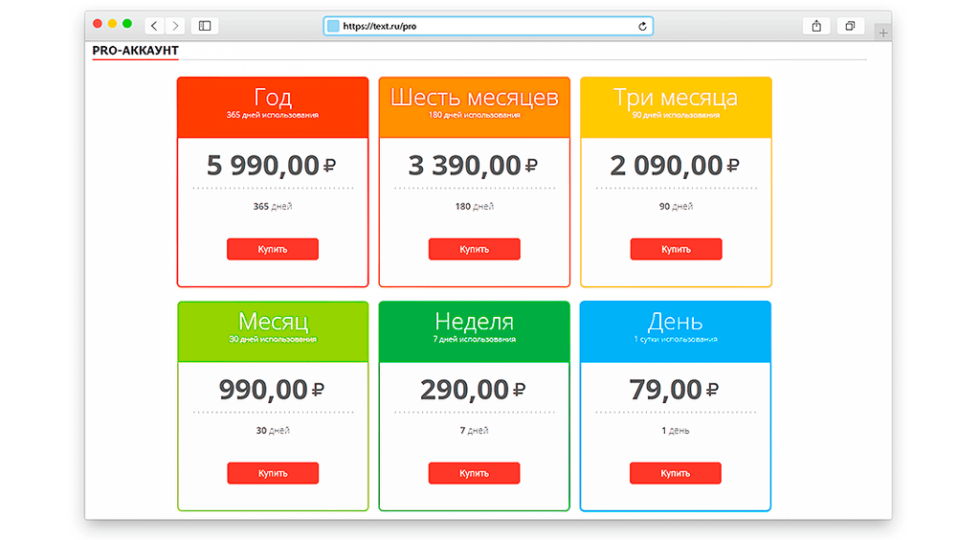Click the site favicon in the address bar

point(333,26)
